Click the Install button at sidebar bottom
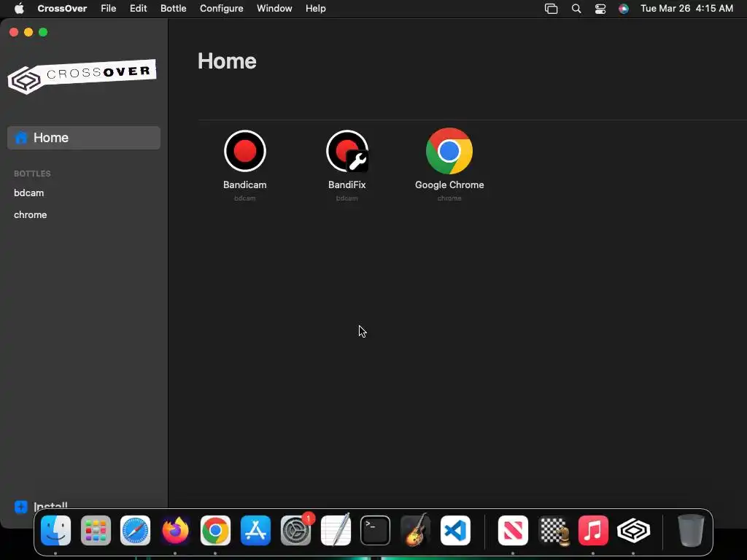This screenshot has width=747, height=560. tap(42, 506)
